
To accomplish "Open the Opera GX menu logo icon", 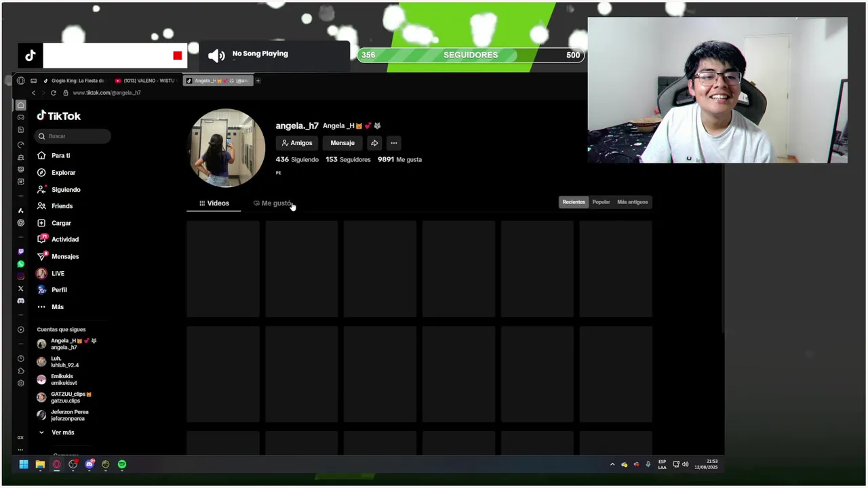I will coord(20,81).
